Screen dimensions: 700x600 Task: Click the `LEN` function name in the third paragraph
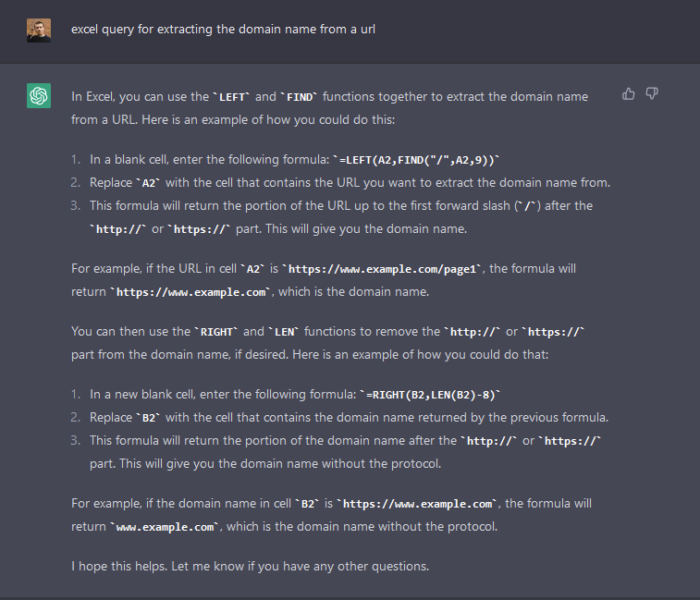coord(284,330)
